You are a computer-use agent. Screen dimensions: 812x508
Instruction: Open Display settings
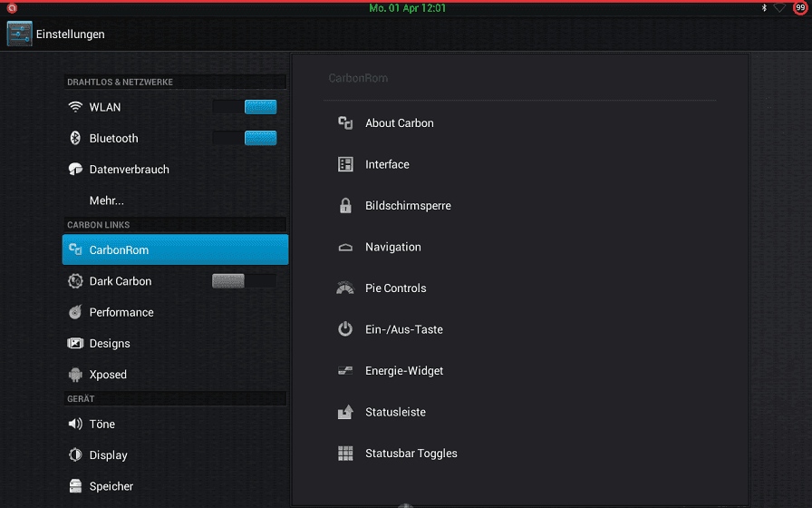click(175, 455)
